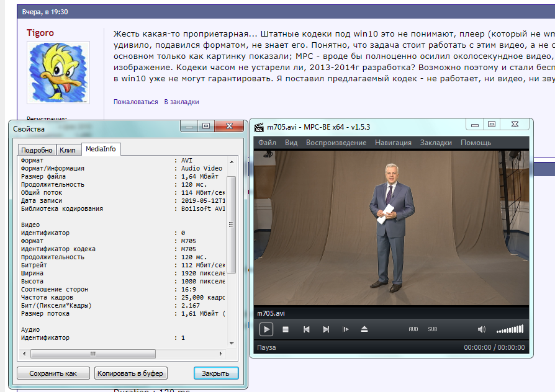Click the Stop playback icon
This screenshot has height=392, width=555.
click(286, 329)
